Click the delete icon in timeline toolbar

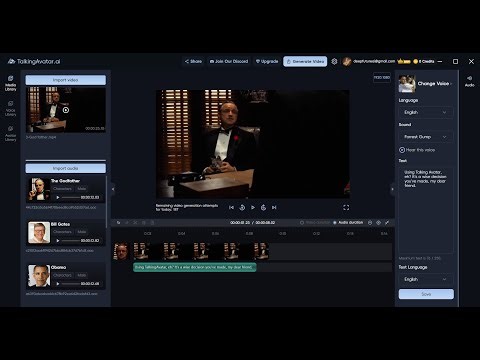tap(152, 222)
